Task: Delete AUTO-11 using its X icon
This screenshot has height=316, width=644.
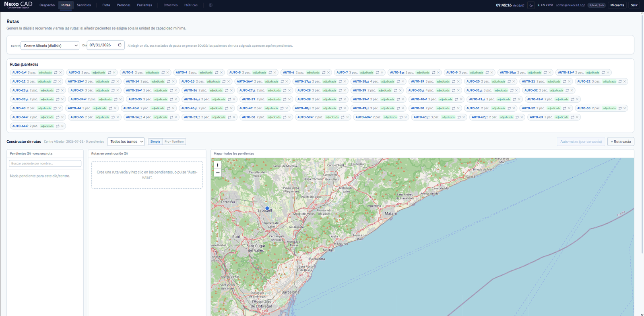Action: coord(608,73)
